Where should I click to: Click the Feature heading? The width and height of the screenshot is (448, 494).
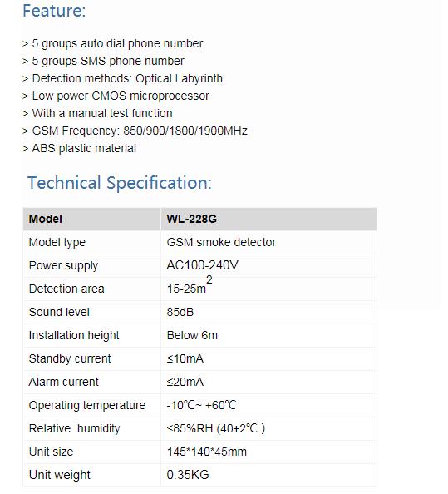pos(54,11)
